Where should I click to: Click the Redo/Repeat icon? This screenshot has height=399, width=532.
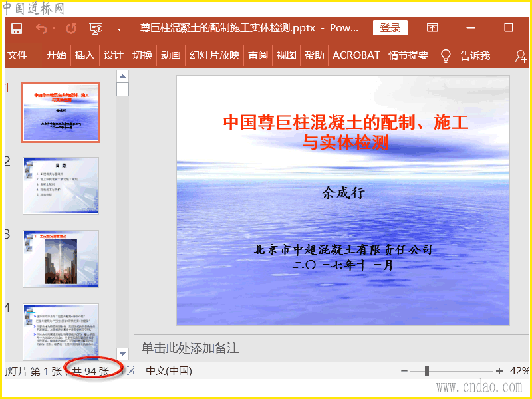click(x=71, y=29)
